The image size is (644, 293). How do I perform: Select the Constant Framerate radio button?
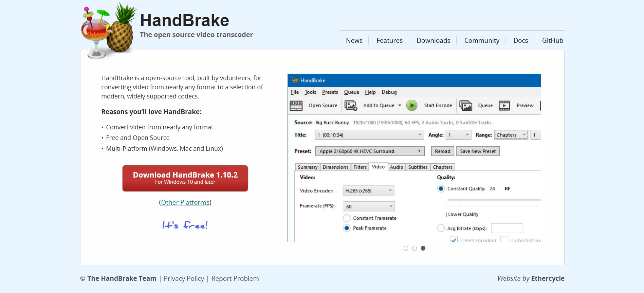click(x=347, y=218)
